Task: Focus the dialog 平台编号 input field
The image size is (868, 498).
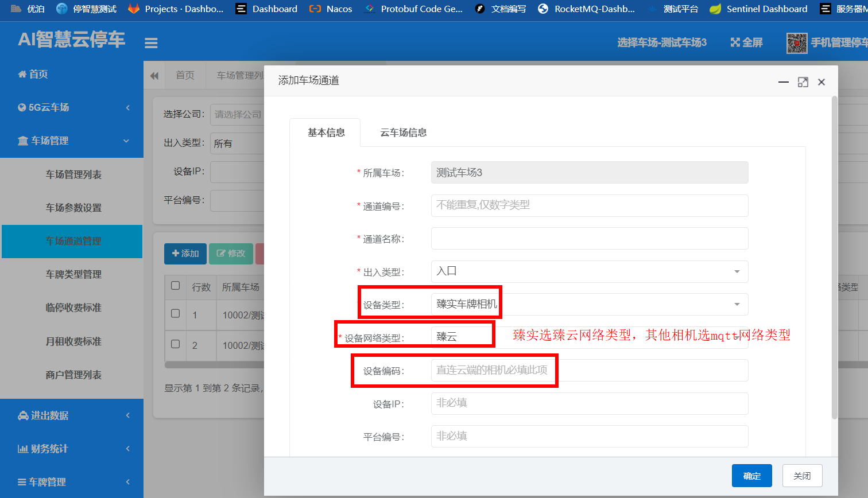Action: pyautogui.click(x=590, y=436)
